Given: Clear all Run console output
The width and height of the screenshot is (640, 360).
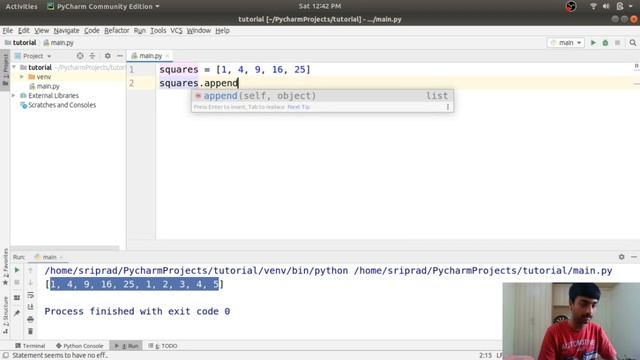Looking at the screenshot, I should coord(30,331).
